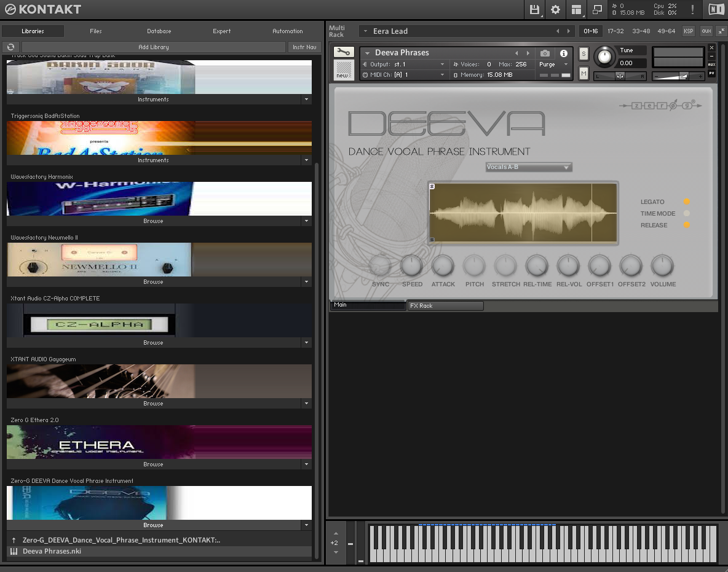Open workspace layout panel icon
728x572 pixels.
pos(576,9)
